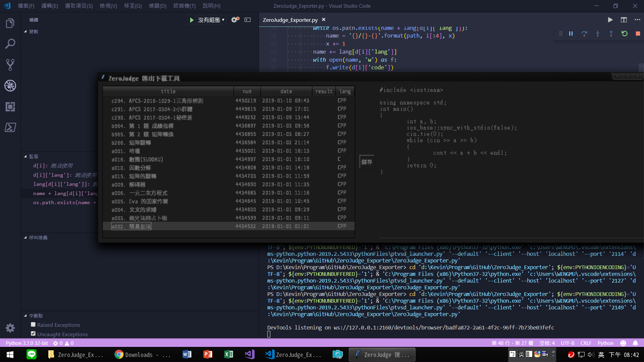Open the Search view in activity bar

coord(10,44)
